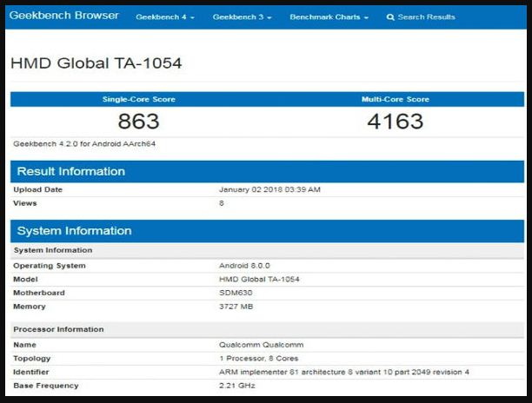Select the Android 8.0.0 value
Viewport: 532px width, 403px height.
click(244, 266)
